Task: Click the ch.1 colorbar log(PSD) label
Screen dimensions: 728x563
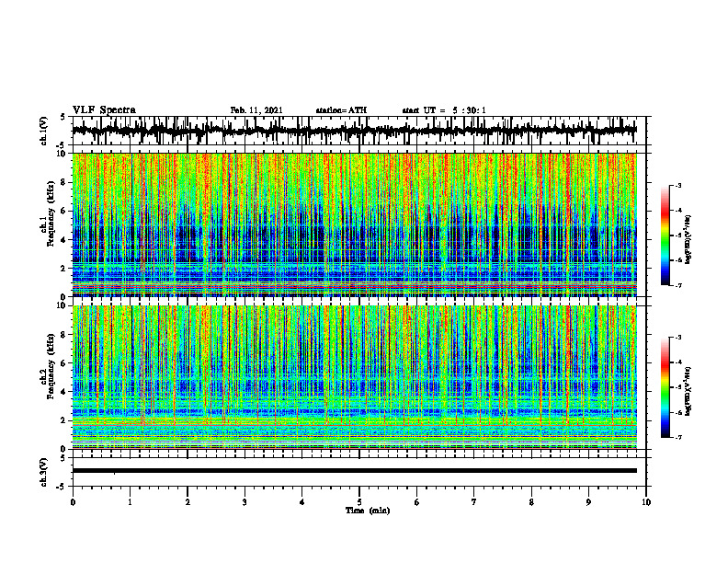Action: coord(688,239)
